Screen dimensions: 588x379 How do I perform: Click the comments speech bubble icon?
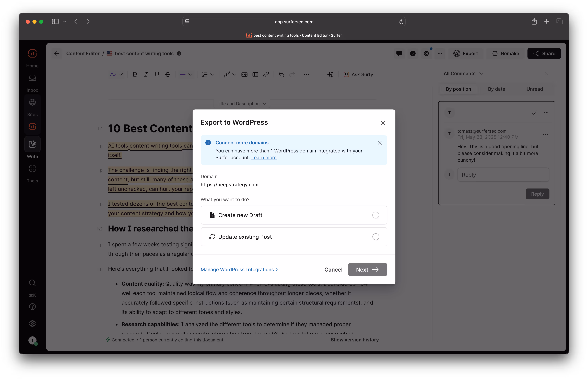tap(399, 53)
